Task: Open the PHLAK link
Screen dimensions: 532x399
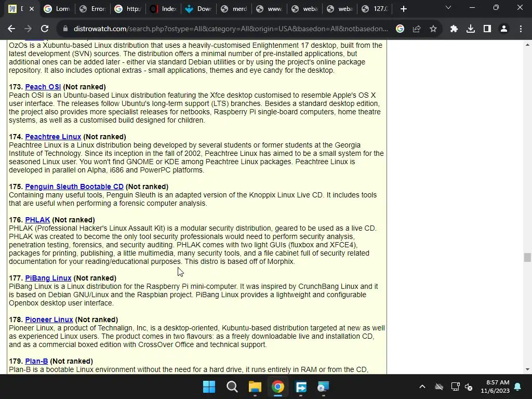Action: 37,220
